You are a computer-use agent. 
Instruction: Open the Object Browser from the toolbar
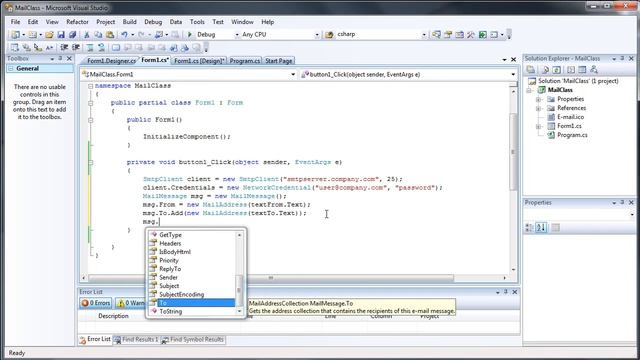coord(459,35)
